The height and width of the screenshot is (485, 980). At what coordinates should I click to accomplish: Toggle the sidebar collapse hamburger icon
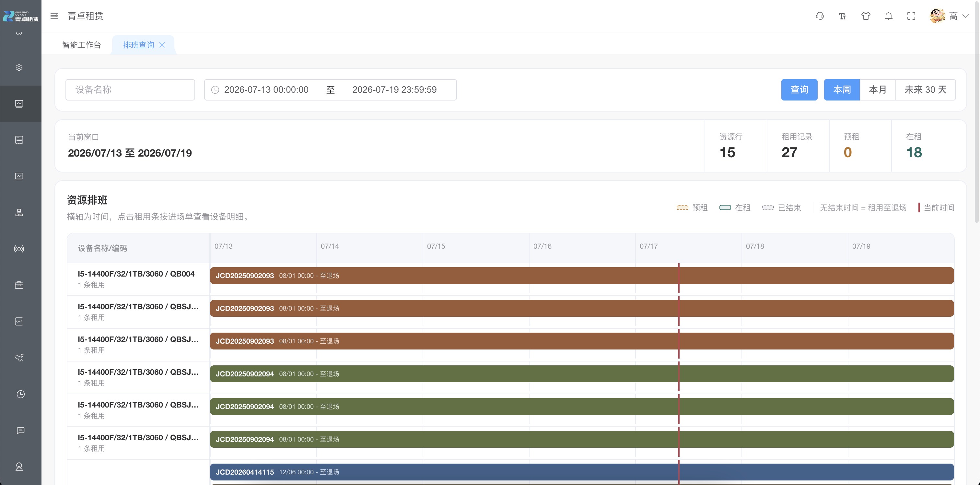pyautogui.click(x=54, y=16)
